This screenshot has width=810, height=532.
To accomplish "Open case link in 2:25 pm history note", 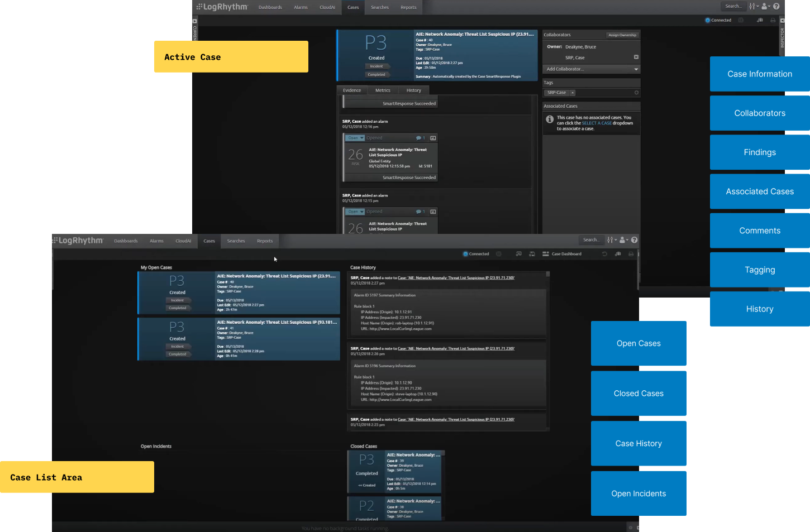I will point(456,419).
